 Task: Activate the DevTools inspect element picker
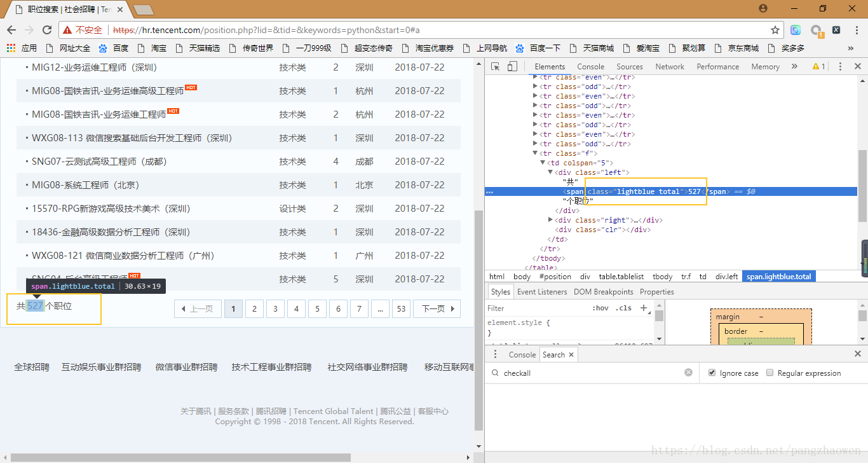[496, 66]
